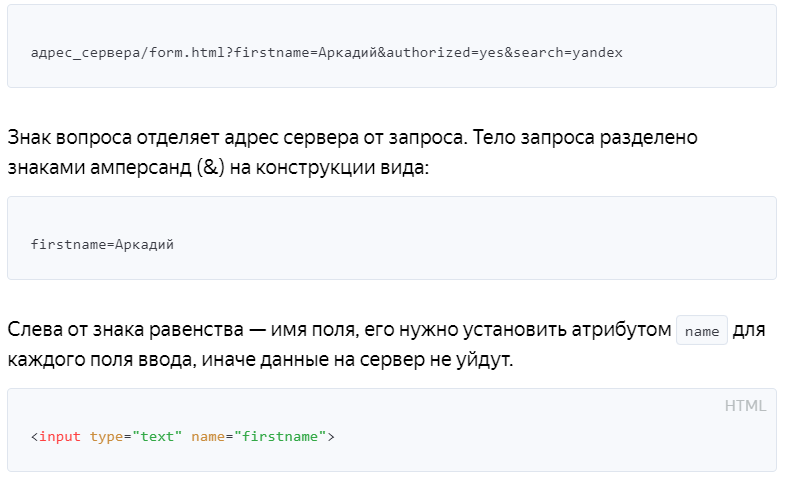The width and height of the screenshot is (786, 484).
Task: Click the closing '>' bracket of the input tag
Action: pyautogui.click(x=331, y=436)
